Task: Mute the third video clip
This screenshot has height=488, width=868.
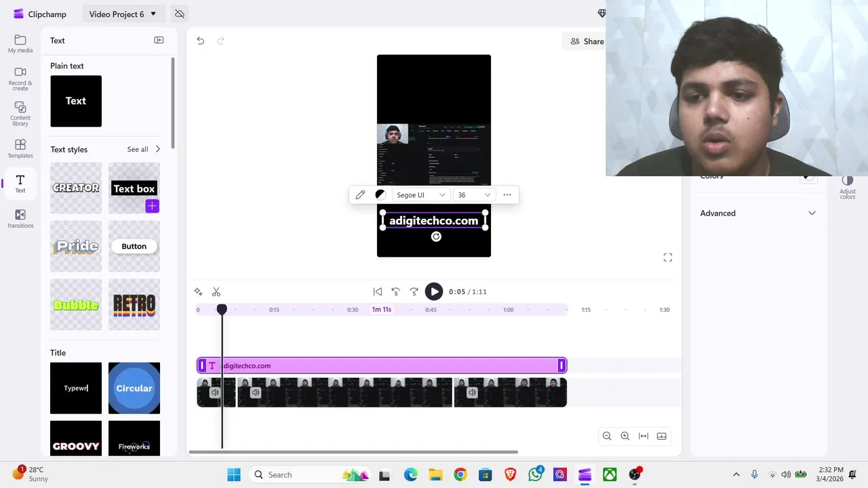Action: click(472, 392)
